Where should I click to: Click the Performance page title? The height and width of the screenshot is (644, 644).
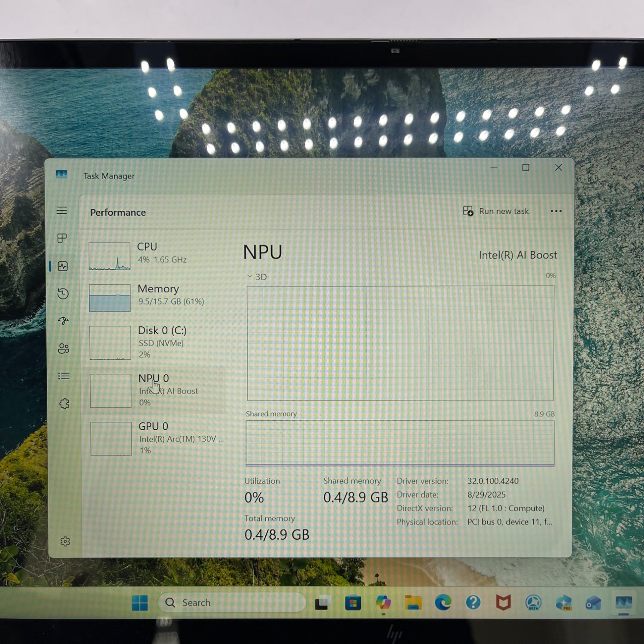tap(118, 213)
